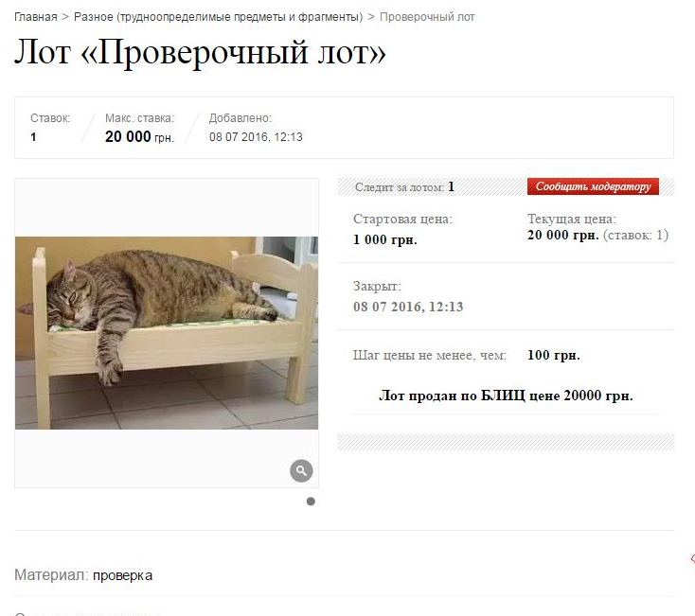Select the Ставок count value

point(33,137)
